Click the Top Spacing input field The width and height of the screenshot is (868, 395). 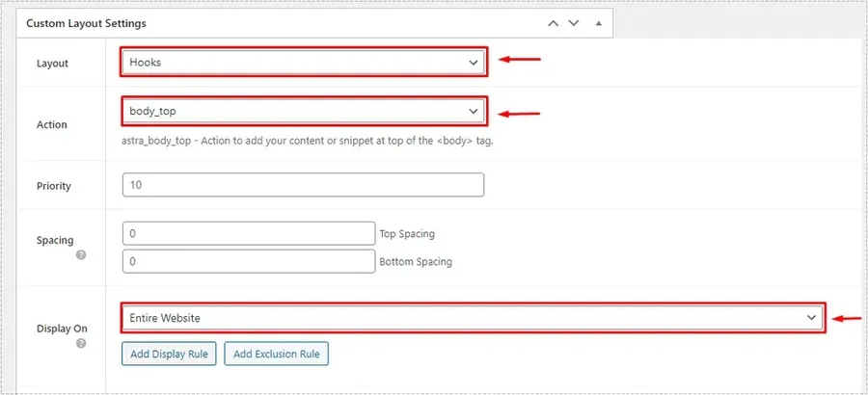249,233
